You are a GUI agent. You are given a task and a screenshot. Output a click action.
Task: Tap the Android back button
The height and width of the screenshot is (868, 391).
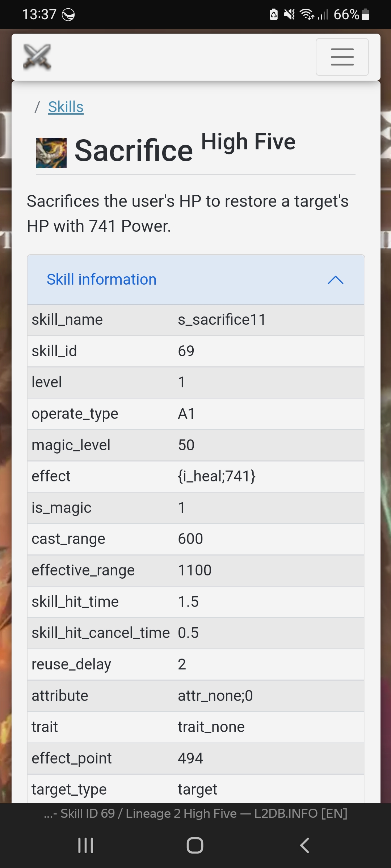pos(304,845)
